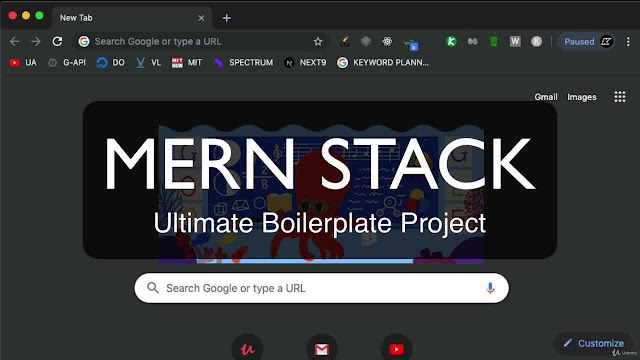Open the YouTube shortcut tile
The image size is (640, 360).
pos(396,349)
